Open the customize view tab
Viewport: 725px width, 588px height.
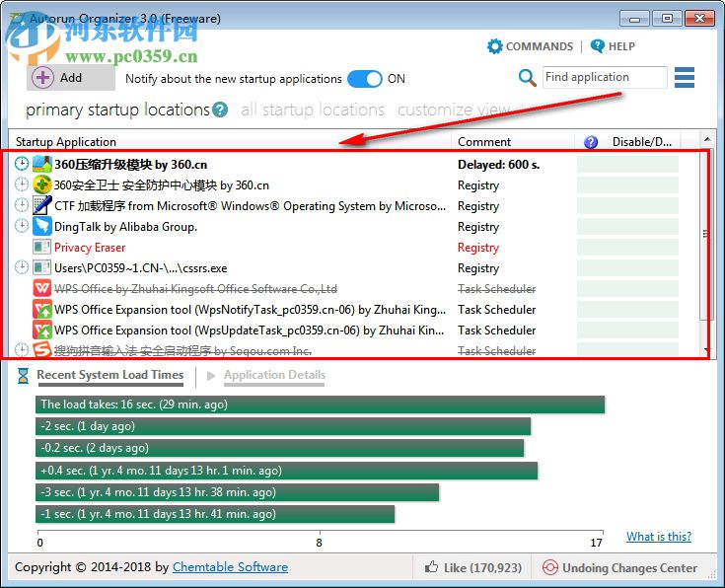[x=454, y=110]
